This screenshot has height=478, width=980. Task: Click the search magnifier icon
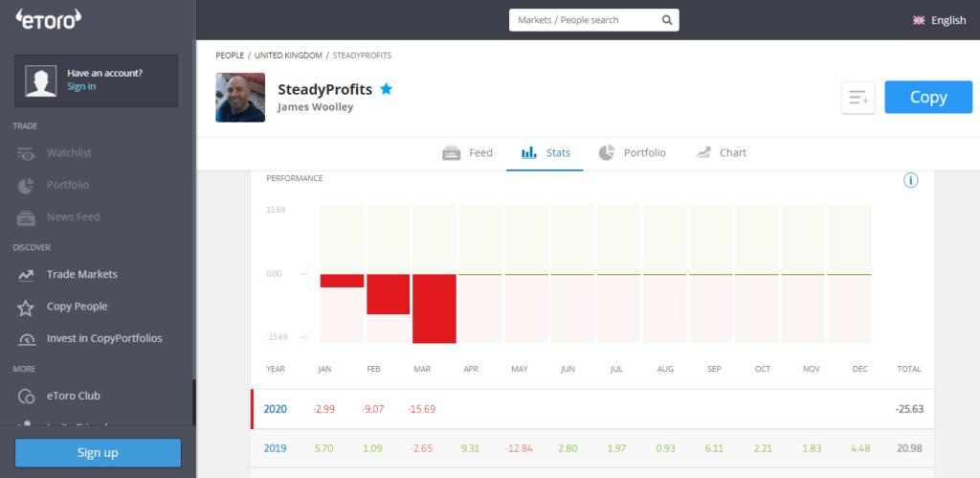point(667,20)
